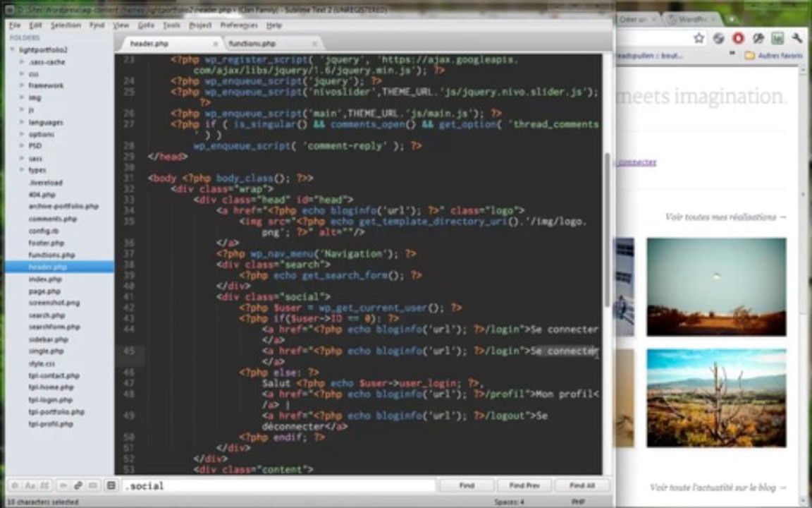
Task: Click Voir toute l'actualité sur le blog link
Action: [718, 488]
